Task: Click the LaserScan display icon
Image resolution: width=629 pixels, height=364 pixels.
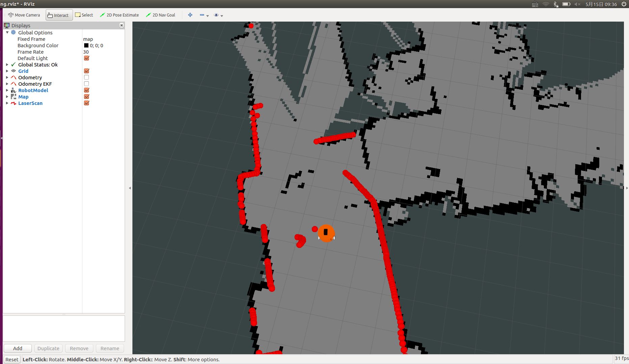Action: click(14, 103)
